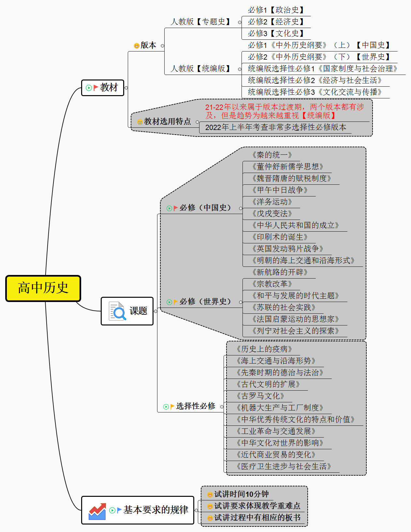Collapse the 人教版【专题史】 branch
Image resolution: width=411 pixels, height=532 pixels.
click(240, 22)
